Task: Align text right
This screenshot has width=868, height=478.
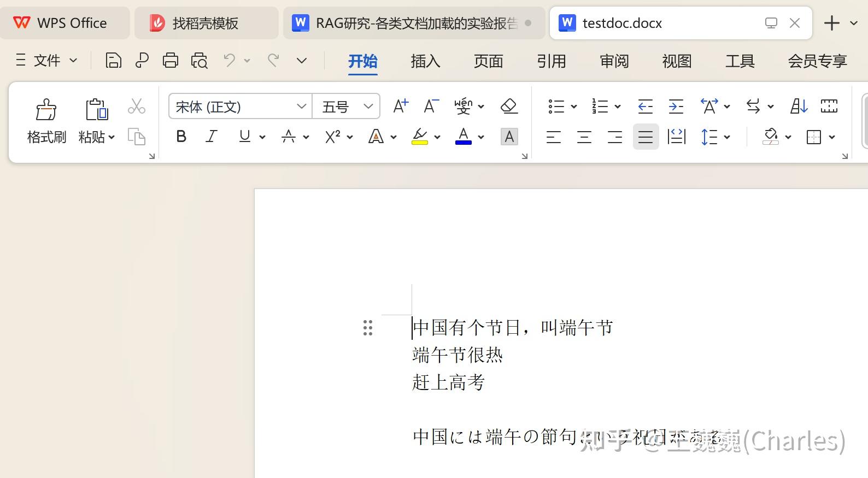Action: pos(615,137)
